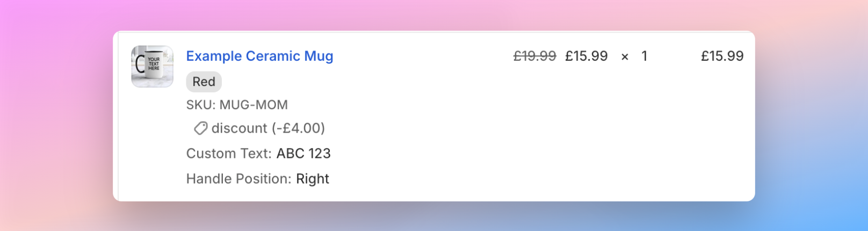The image size is (868, 231).
Task: Click the × multiplication symbol
Action: [x=625, y=57]
